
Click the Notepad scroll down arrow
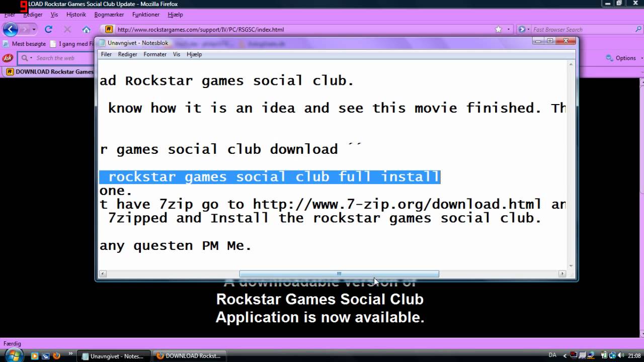[571, 266]
